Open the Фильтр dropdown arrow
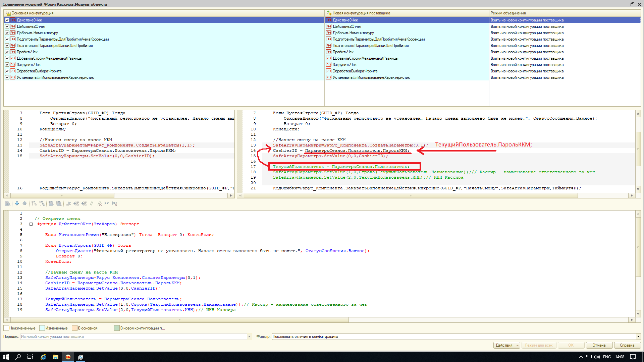 click(x=638, y=337)
